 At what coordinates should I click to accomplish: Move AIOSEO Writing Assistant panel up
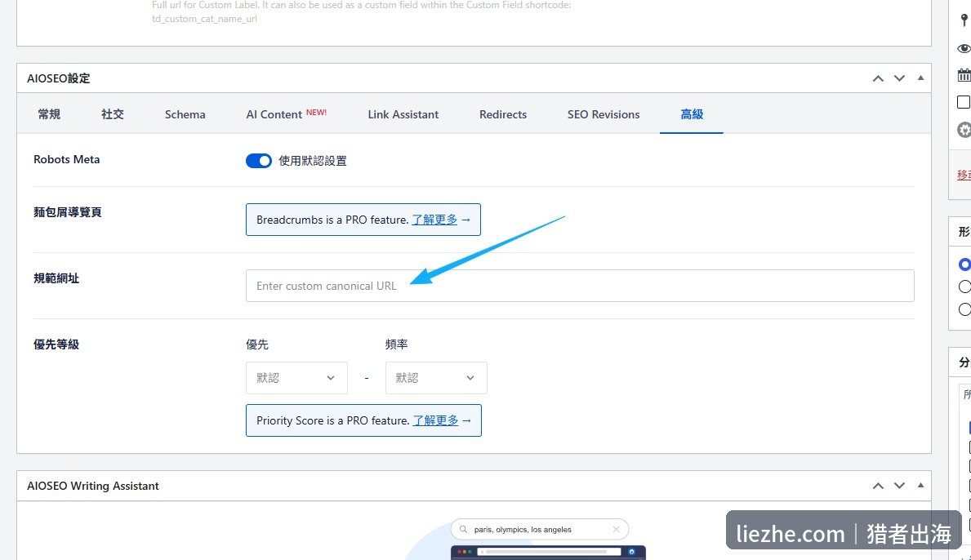pos(878,486)
